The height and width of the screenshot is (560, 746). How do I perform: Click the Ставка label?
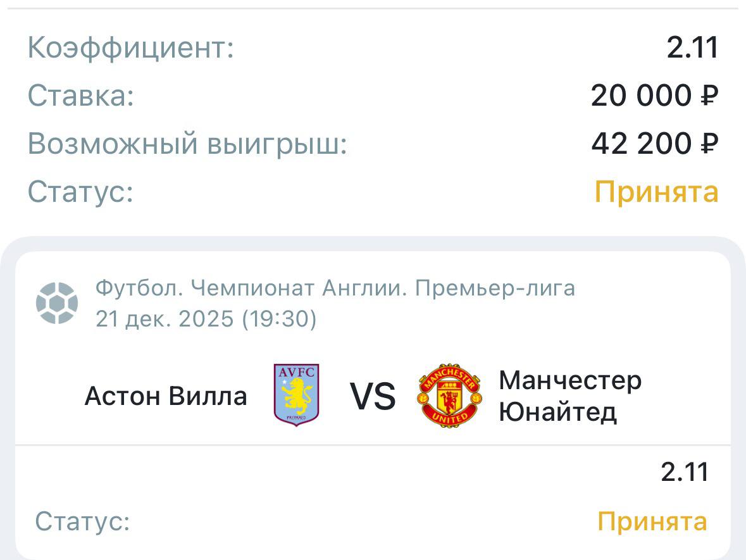coord(81,96)
